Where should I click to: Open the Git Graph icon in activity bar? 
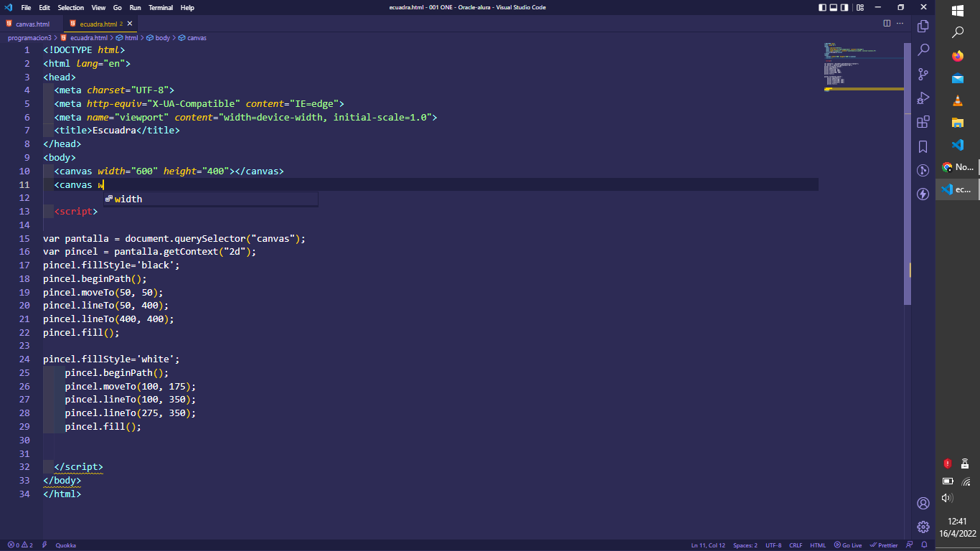click(923, 170)
